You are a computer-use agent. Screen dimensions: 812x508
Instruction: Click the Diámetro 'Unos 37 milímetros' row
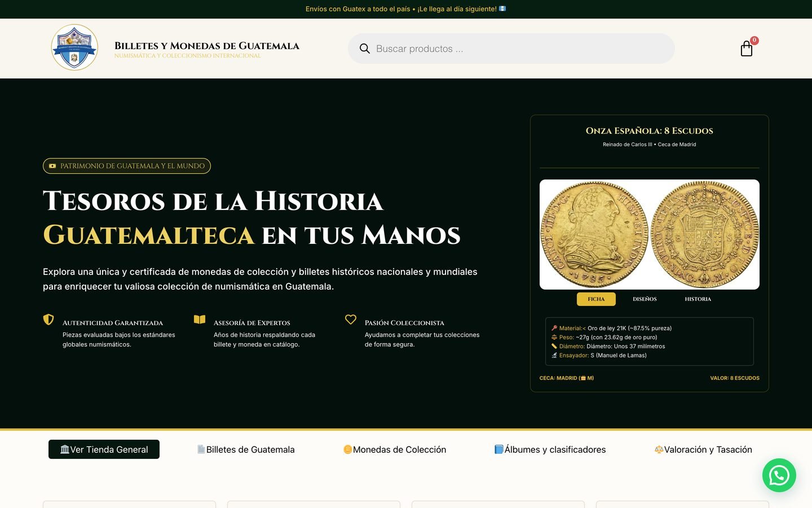[608, 346]
